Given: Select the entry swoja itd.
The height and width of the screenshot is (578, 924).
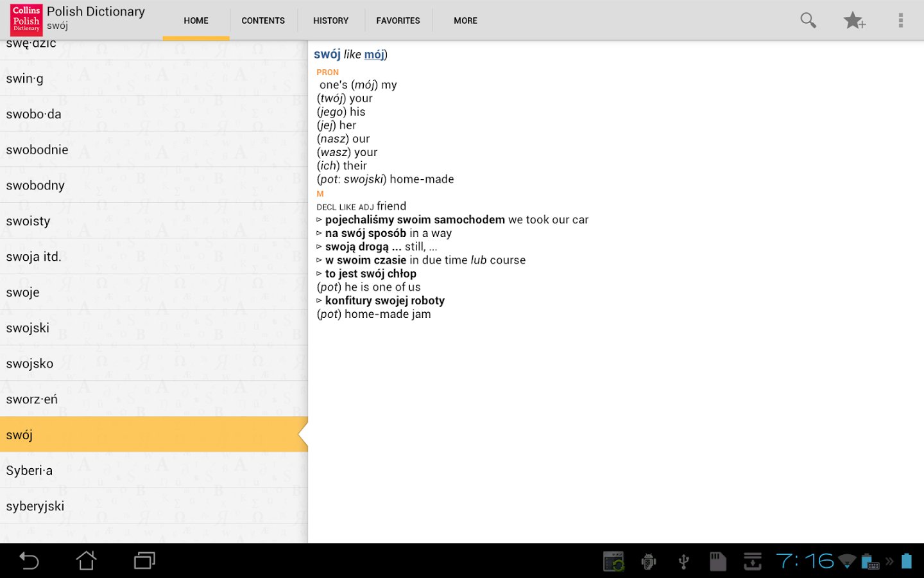Looking at the screenshot, I should pyautogui.click(x=154, y=257).
